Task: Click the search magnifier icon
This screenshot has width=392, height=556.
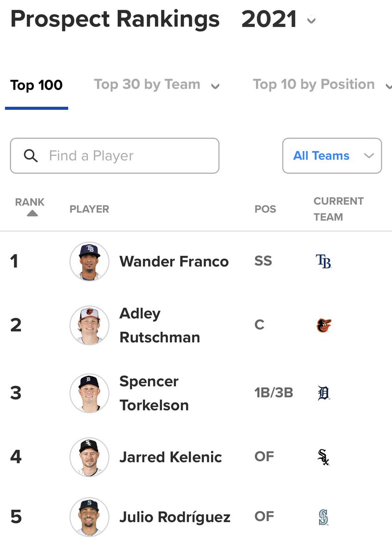Action: coord(31,156)
